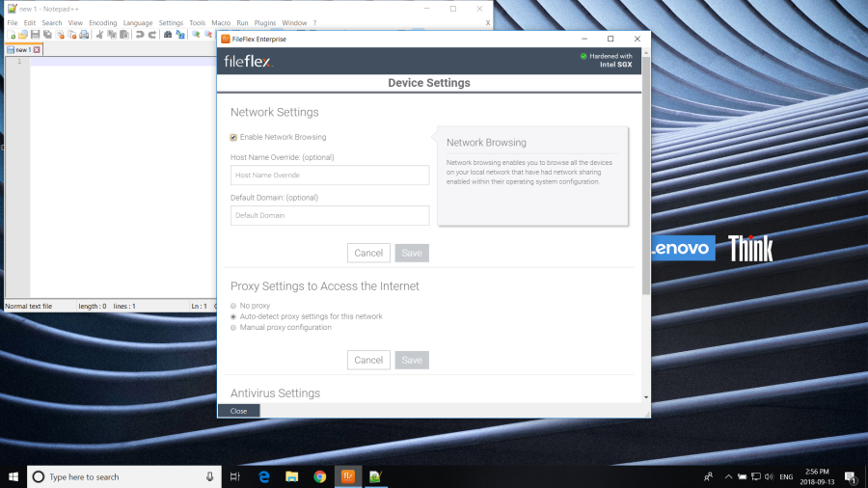
Task: Click Save under Proxy Settings
Action: pyautogui.click(x=412, y=360)
